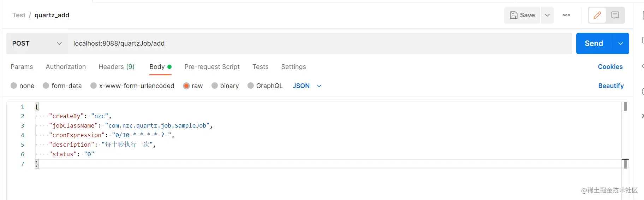This screenshot has height=200, width=644.
Task: Switch to the Params tab
Action: click(22, 67)
